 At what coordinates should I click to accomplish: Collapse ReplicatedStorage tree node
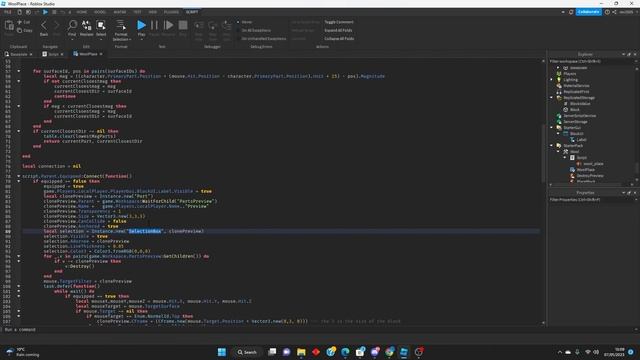click(551, 98)
